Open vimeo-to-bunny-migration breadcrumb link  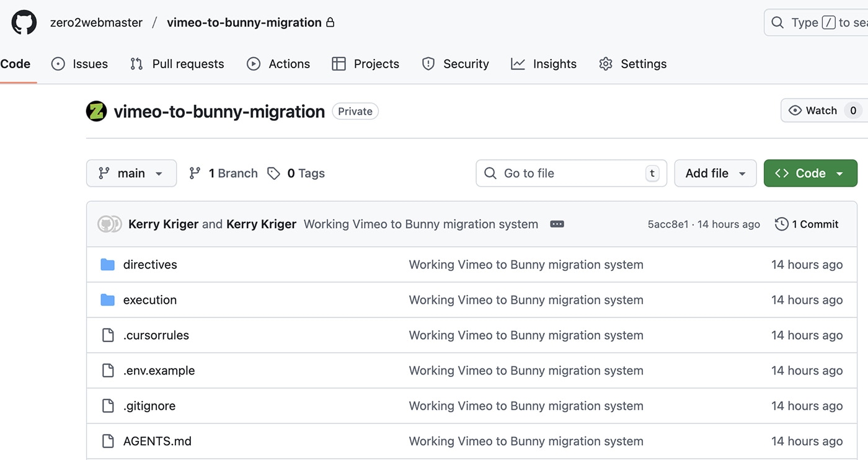[244, 22]
